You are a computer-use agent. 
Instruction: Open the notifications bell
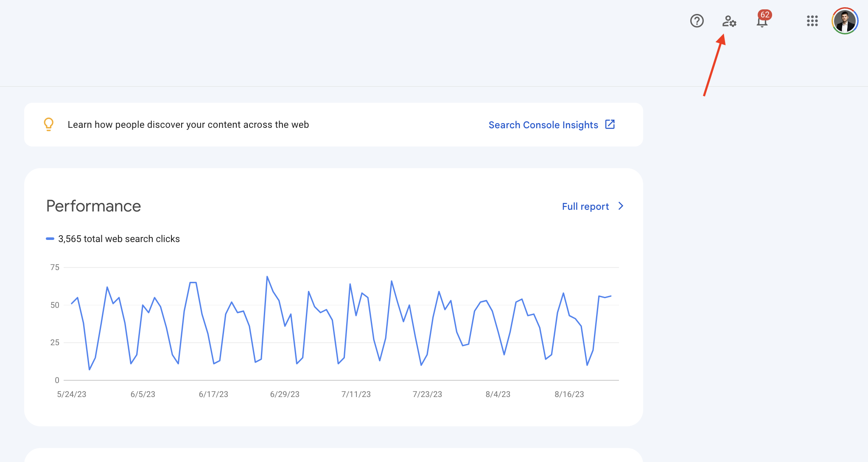(762, 23)
